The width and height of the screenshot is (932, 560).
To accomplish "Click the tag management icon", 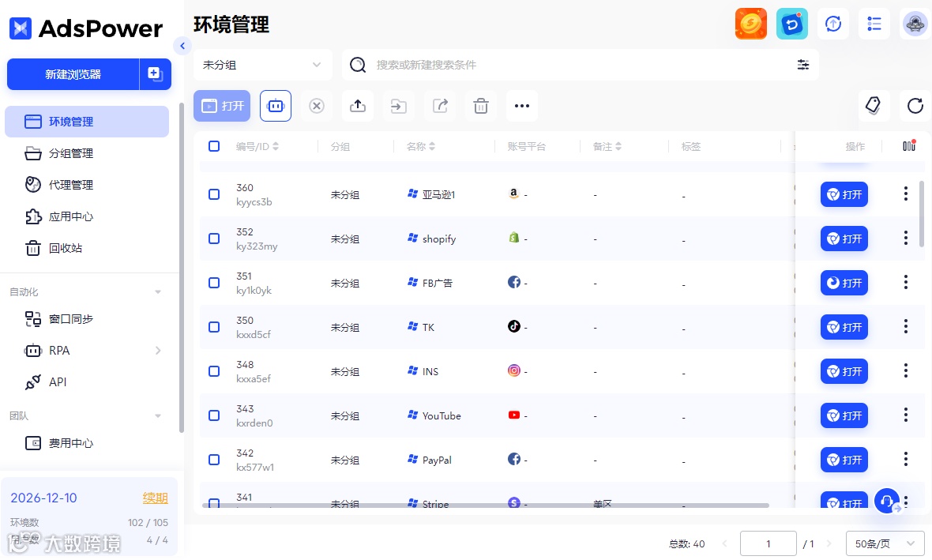I will point(874,106).
